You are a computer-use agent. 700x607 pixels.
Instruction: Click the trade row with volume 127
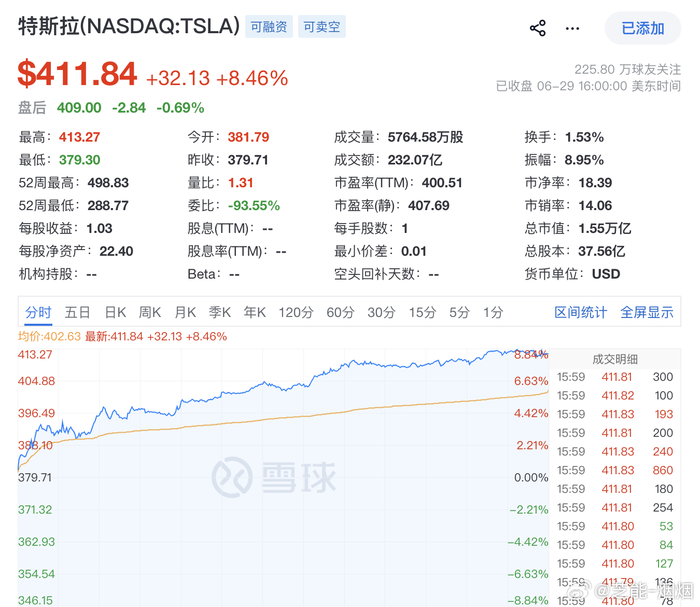[615, 564]
